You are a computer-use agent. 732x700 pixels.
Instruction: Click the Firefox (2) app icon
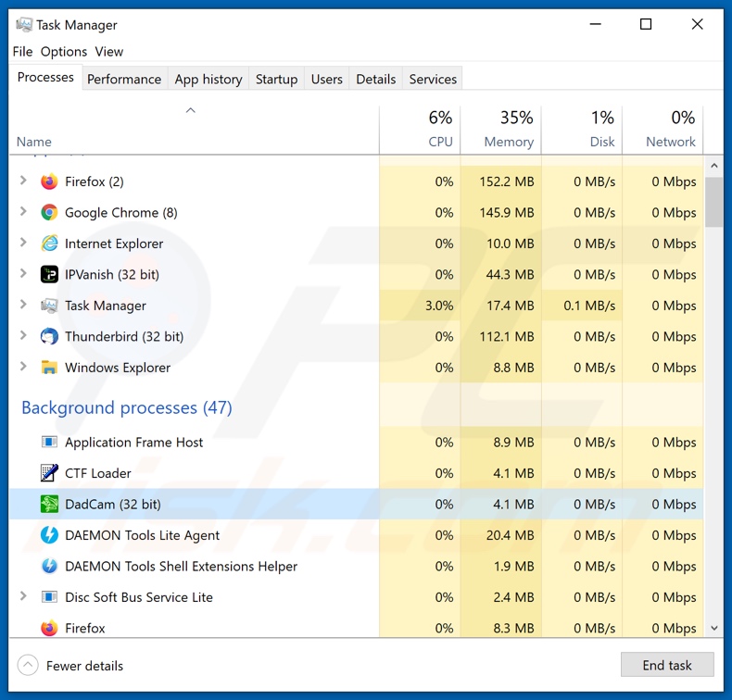[x=49, y=181]
